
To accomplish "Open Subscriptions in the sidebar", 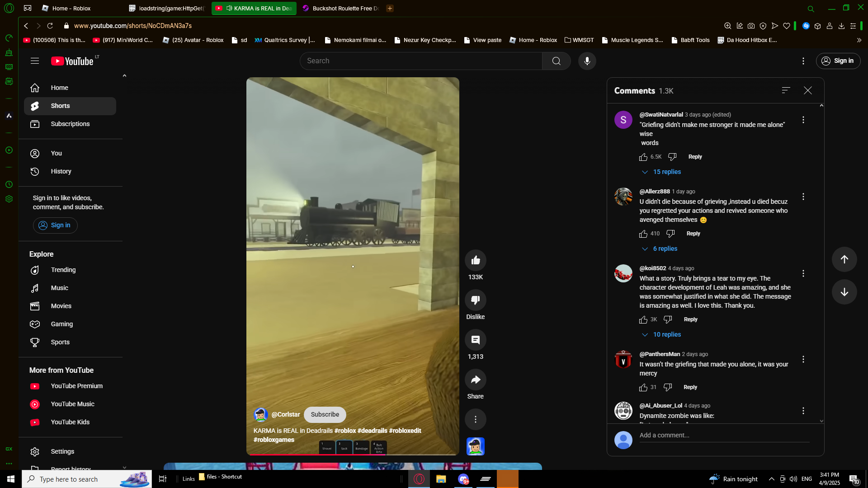I will tap(70, 124).
